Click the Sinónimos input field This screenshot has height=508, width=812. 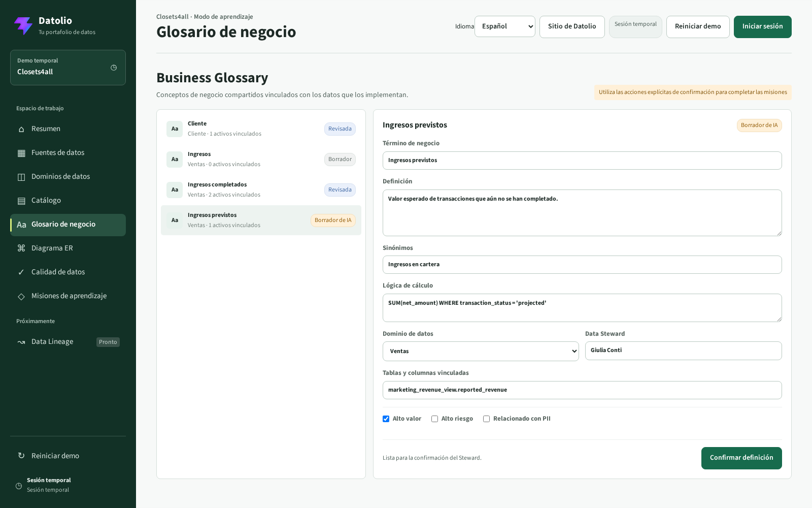(582, 265)
